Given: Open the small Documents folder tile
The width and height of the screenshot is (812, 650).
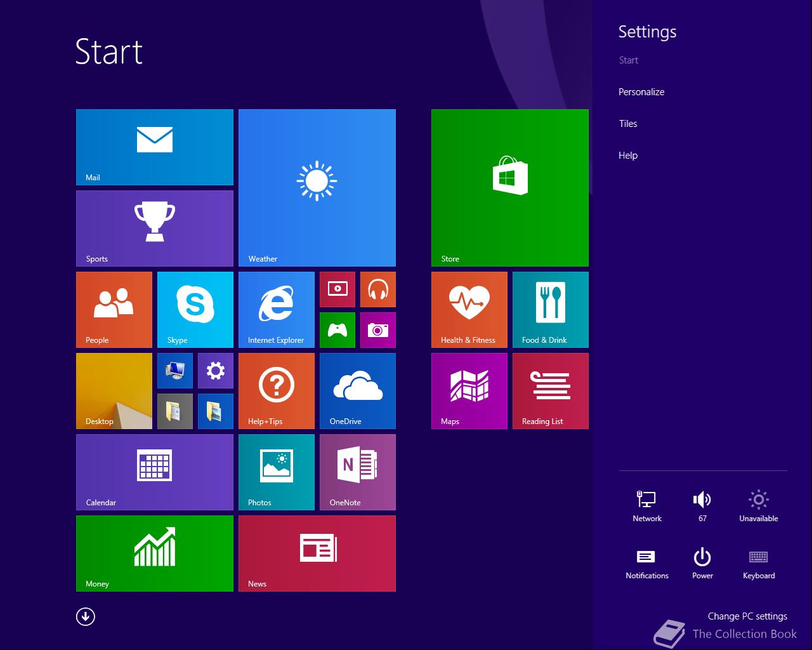Looking at the screenshot, I should click(175, 411).
